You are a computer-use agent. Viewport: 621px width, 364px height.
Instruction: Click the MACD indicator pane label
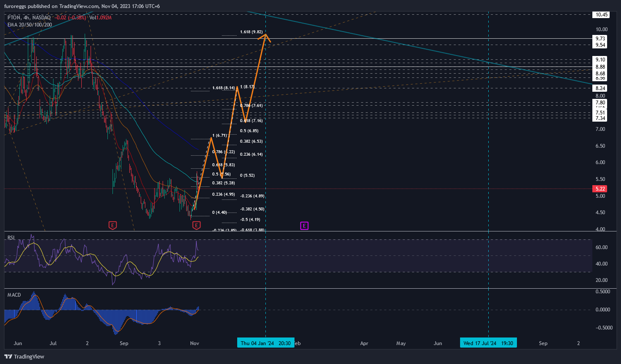tap(14, 295)
